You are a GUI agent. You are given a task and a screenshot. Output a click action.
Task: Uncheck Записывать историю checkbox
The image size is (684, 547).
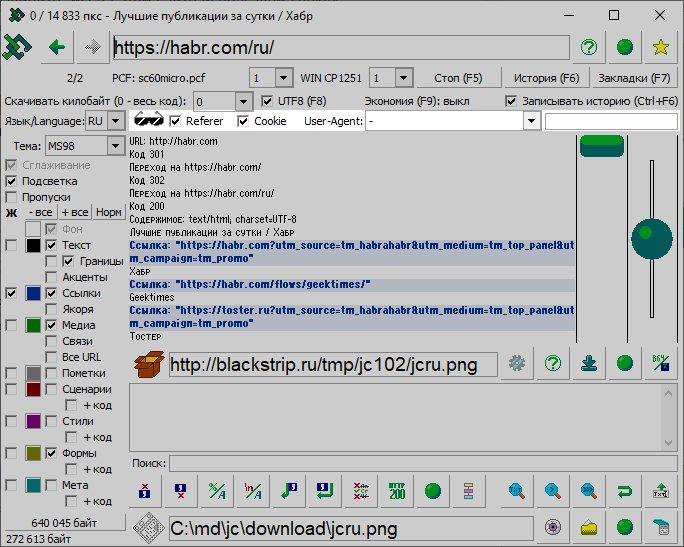[511, 101]
